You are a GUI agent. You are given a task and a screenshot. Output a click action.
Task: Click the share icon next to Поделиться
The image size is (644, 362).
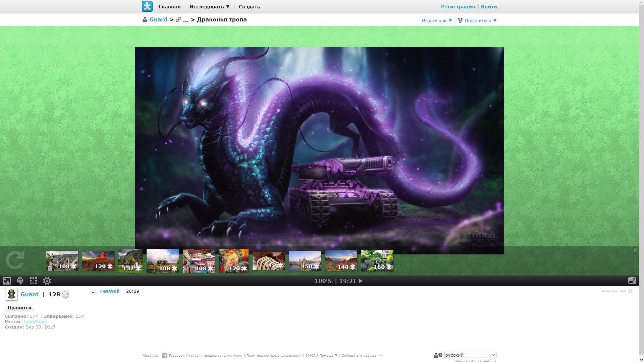click(x=460, y=20)
